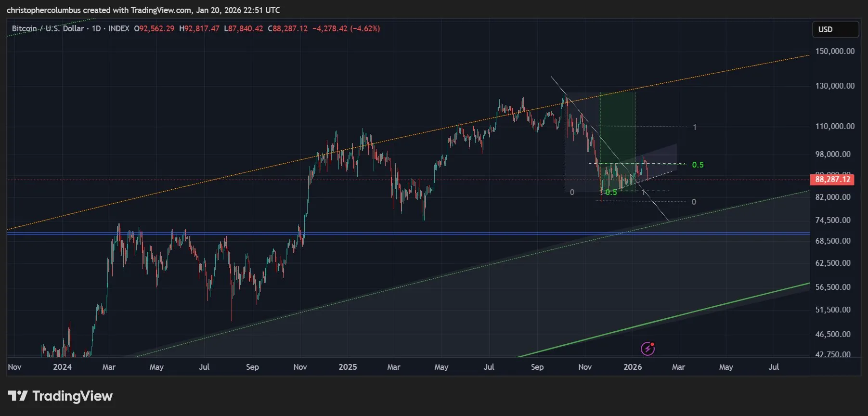Click the red percentage change (−4.62%) value
This screenshot has width=868, height=416.
tap(365, 28)
